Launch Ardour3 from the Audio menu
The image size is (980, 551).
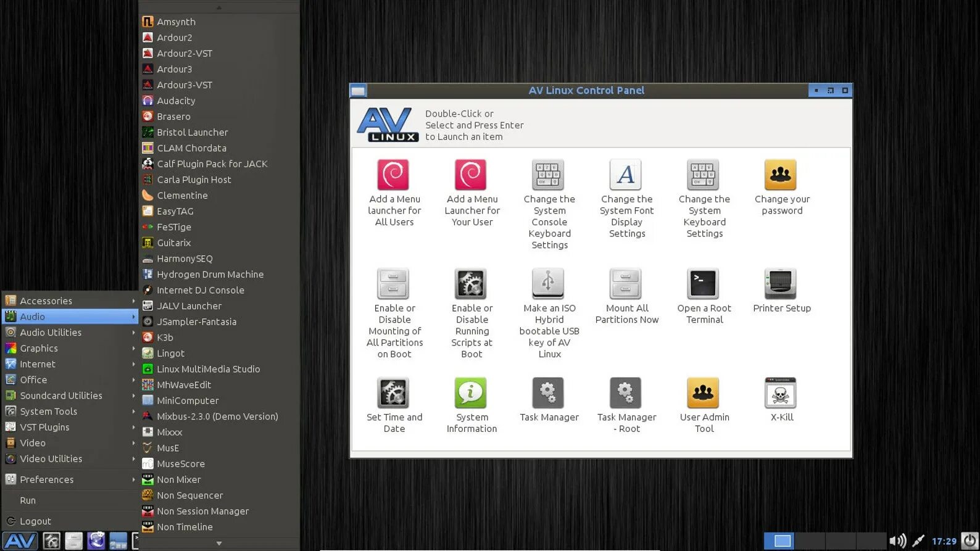219,69
